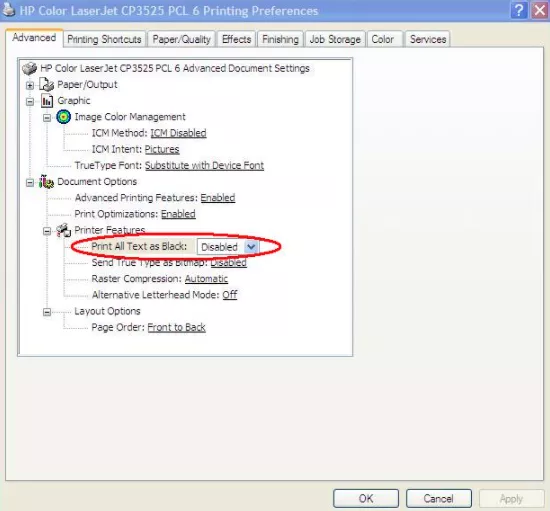
Task: Click the Paper/Output paper tray icon
Action: click(x=47, y=85)
